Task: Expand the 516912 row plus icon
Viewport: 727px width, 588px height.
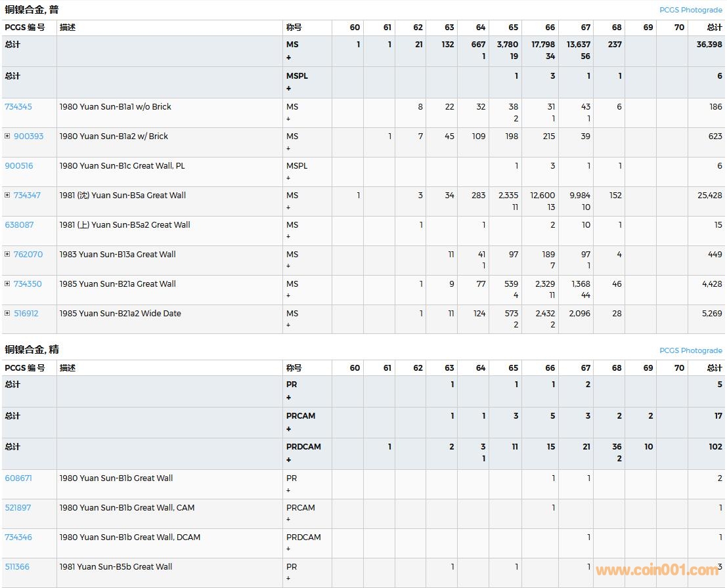Action: point(7,314)
